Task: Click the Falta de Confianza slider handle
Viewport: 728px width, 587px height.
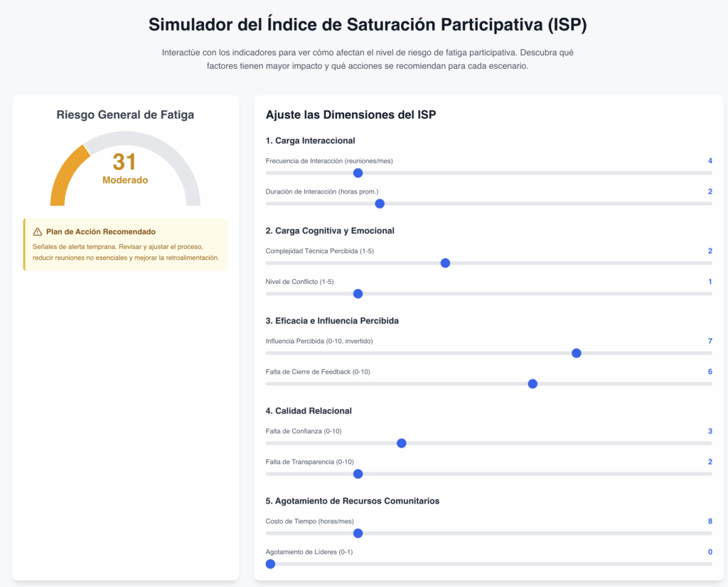Action: [x=401, y=443]
